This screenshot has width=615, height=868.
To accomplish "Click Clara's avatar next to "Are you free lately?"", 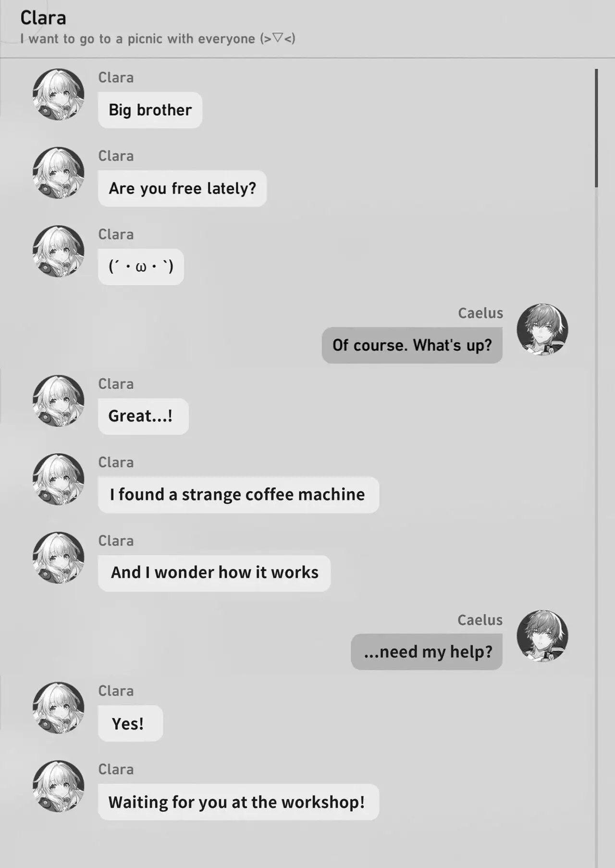I will tap(58, 173).
